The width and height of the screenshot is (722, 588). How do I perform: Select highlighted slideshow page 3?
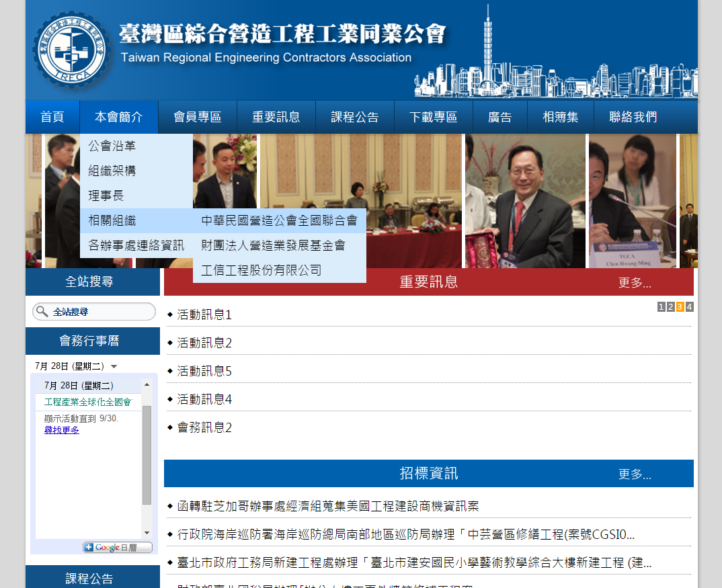(680, 307)
